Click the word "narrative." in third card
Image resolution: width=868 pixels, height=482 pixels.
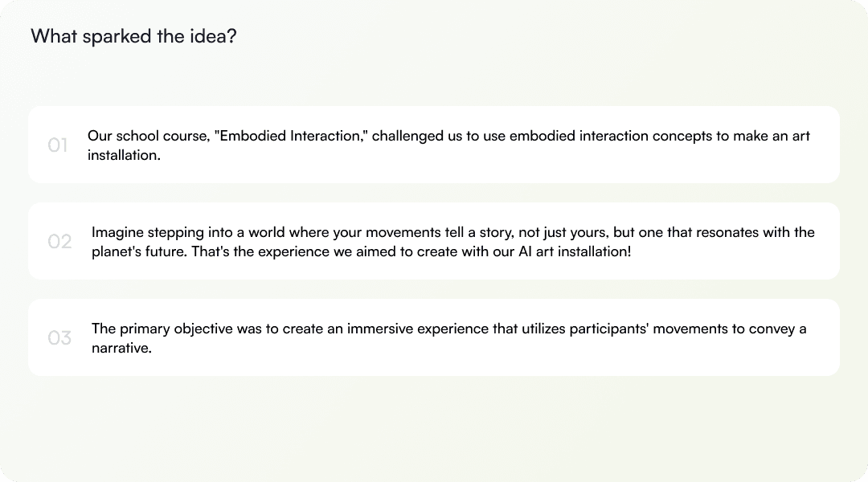click(x=122, y=348)
